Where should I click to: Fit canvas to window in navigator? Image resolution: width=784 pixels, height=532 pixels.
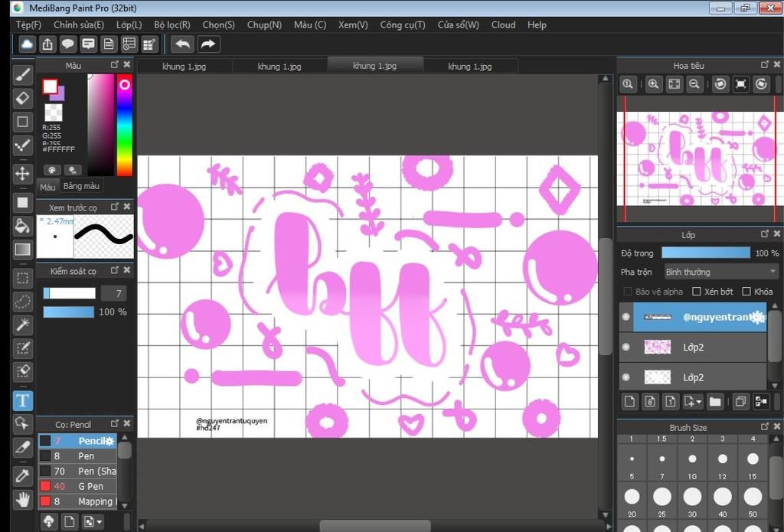(674, 84)
